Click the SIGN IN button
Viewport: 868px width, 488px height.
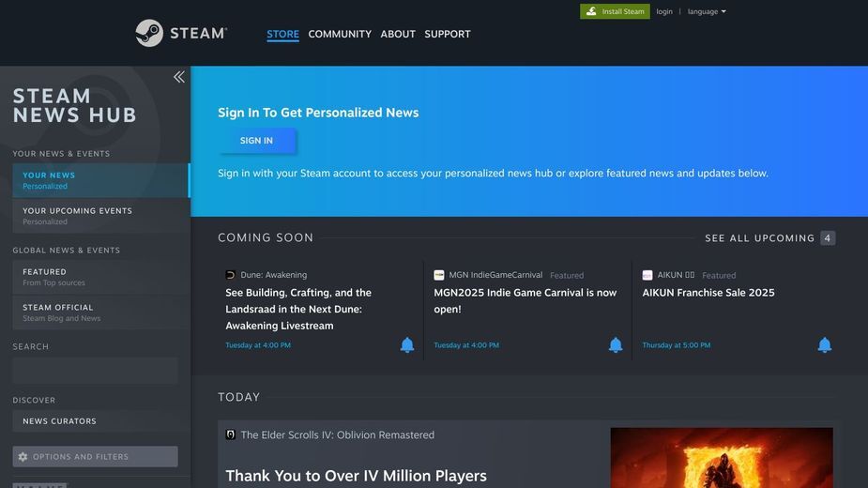[257, 141]
